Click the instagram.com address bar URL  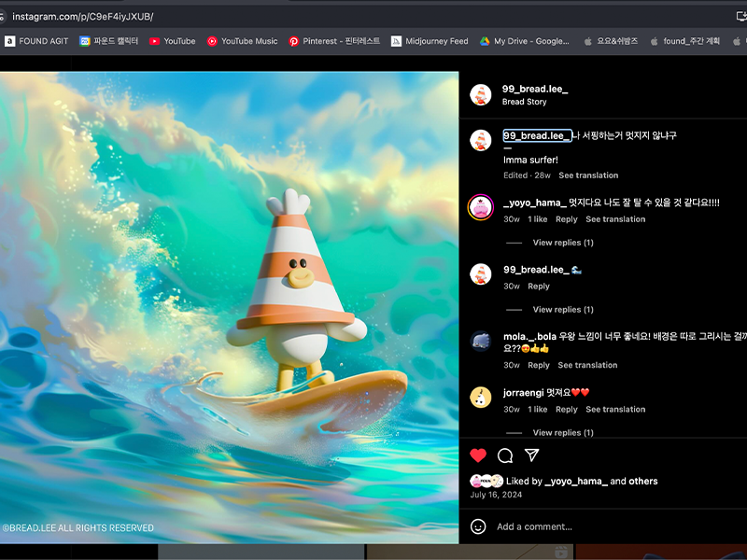(82, 17)
